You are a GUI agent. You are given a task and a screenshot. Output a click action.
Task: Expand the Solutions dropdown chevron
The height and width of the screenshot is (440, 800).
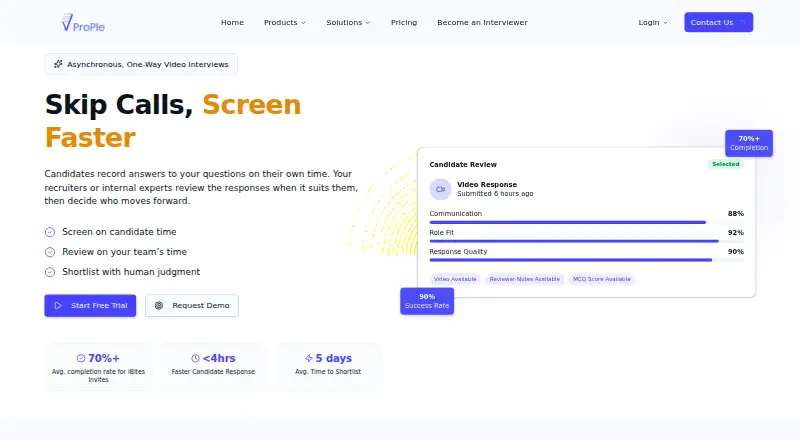(368, 23)
